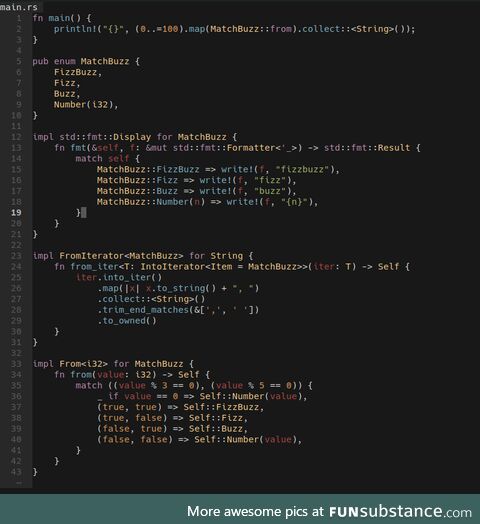Click the fn fmt function signature
480x524 pixels.
click(x=237, y=148)
